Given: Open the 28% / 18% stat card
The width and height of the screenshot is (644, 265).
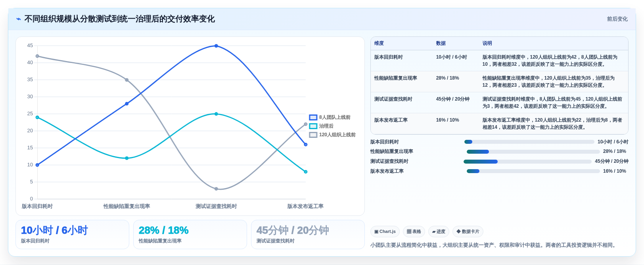Looking at the screenshot, I should click(x=190, y=234).
